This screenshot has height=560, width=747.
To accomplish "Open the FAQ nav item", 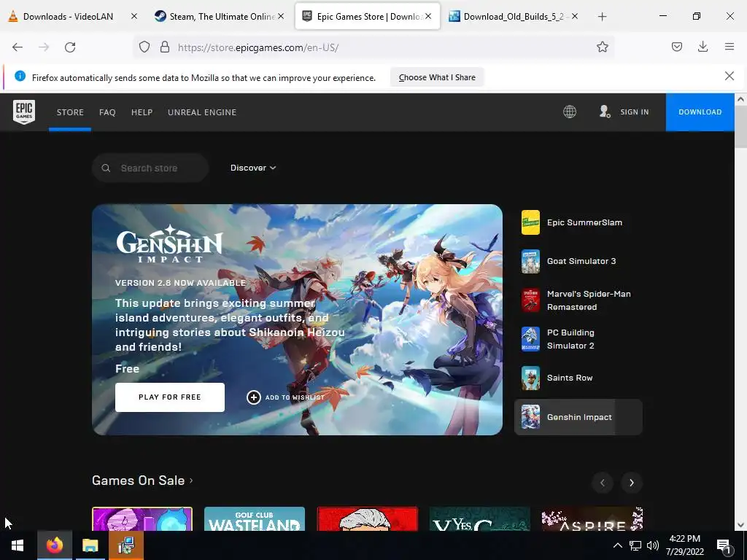I will coord(107,112).
